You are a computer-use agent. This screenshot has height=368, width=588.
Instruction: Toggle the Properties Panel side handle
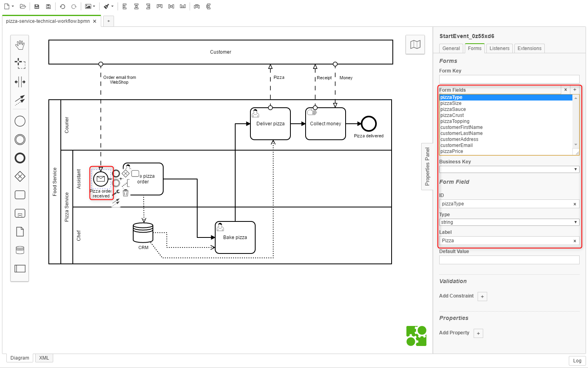(x=427, y=166)
